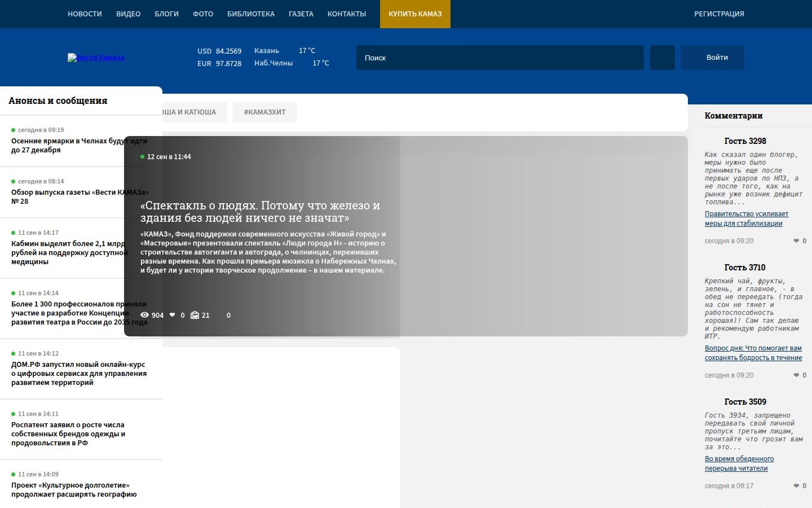Open news Роспатент заявил о росте
The width and height of the screenshot is (812, 508).
[68, 434]
